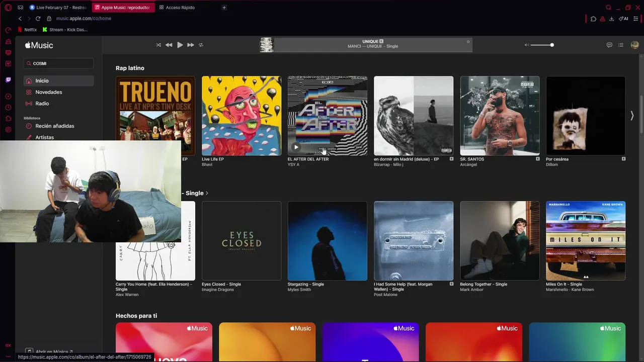
Task: Open the Live Life EP album cover
Action: pos(242,116)
